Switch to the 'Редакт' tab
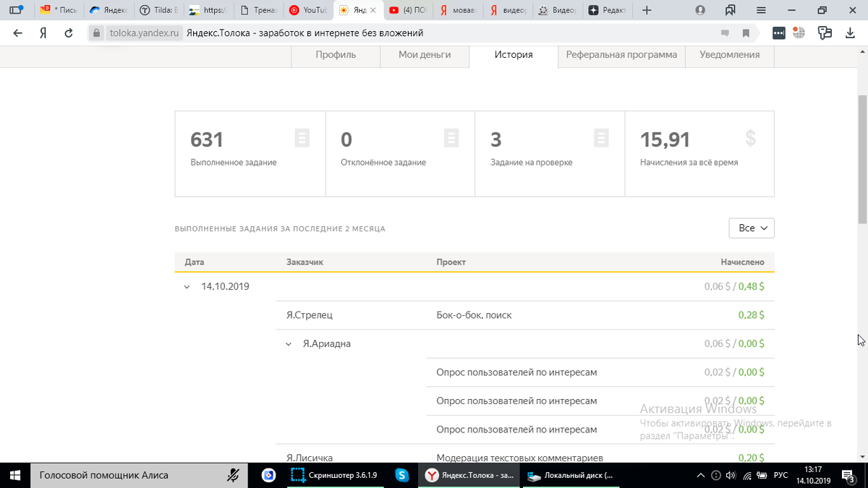Image resolution: width=868 pixels, height=488 pixels. [608, 10]
